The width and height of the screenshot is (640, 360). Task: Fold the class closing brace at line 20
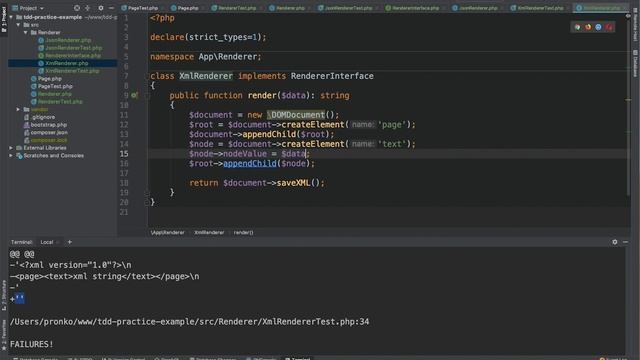click(147, 202)
